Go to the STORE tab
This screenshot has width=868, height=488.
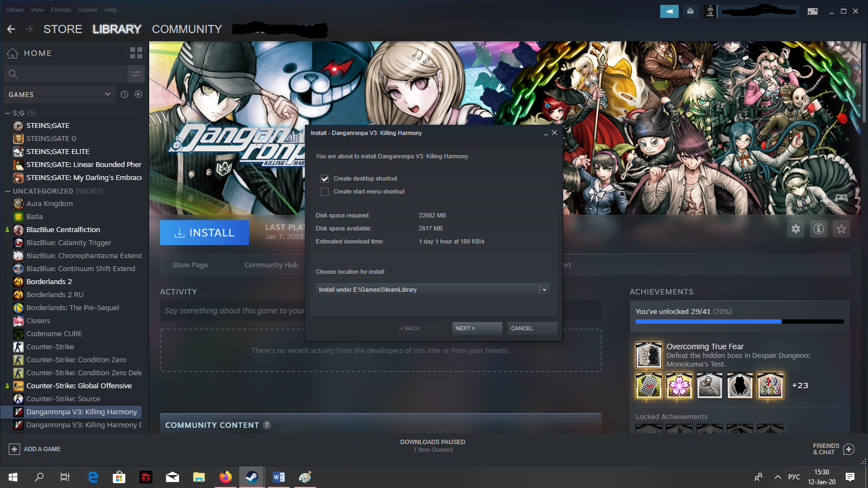pos(63,29)
